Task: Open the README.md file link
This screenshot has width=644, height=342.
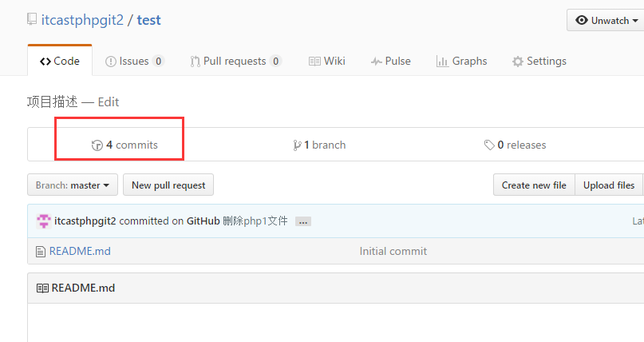Action: pyautogui.click(x=80, y=251)
